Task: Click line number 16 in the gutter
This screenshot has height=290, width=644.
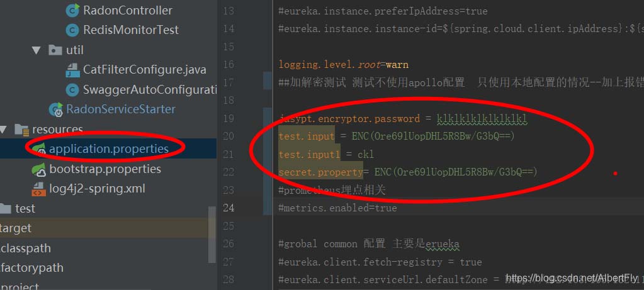Action: (229, 65)
